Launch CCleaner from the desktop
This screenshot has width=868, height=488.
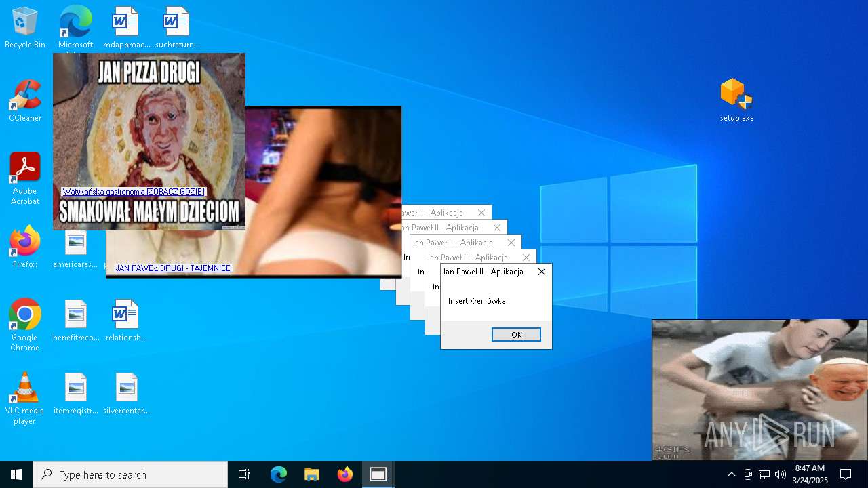(25, 101)
